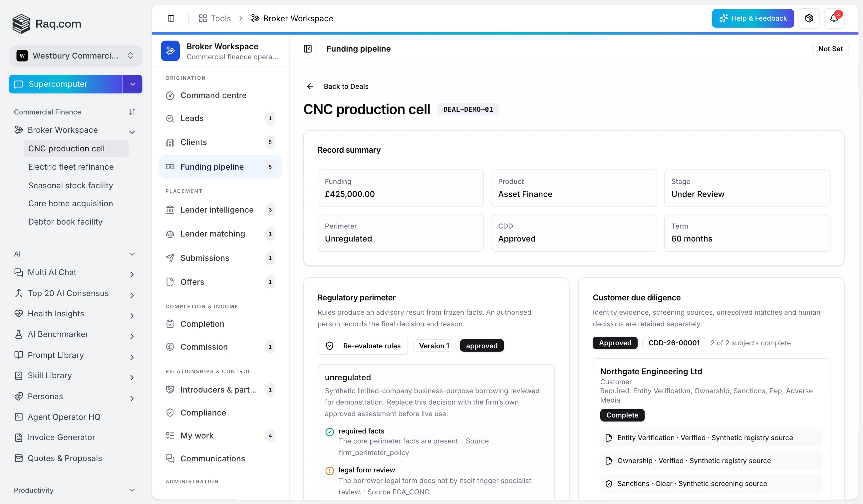863x504 pixels.
Task: Expand Top 20 AI Consensus arrow
Action: coord(132,295)
